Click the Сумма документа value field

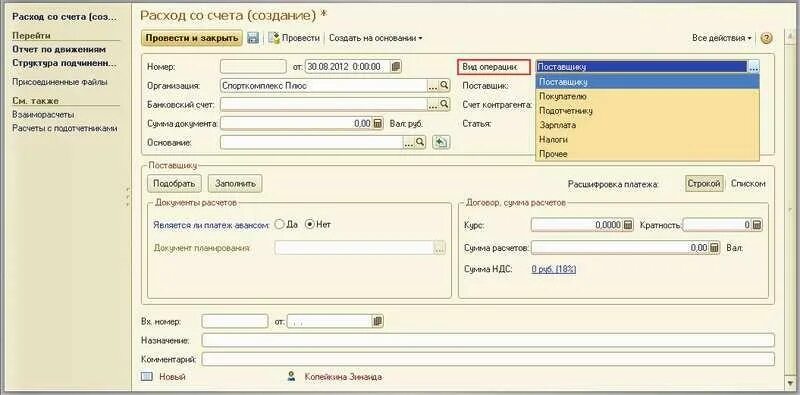click(296, 124)
